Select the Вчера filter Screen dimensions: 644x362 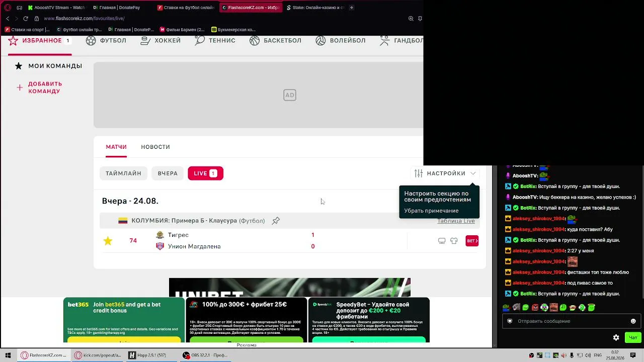point(168,173)
